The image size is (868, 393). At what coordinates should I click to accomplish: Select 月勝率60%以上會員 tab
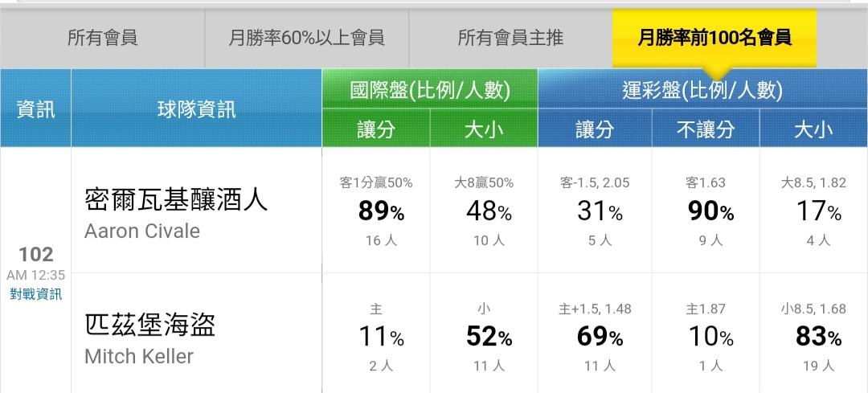(x=307, y=38)
